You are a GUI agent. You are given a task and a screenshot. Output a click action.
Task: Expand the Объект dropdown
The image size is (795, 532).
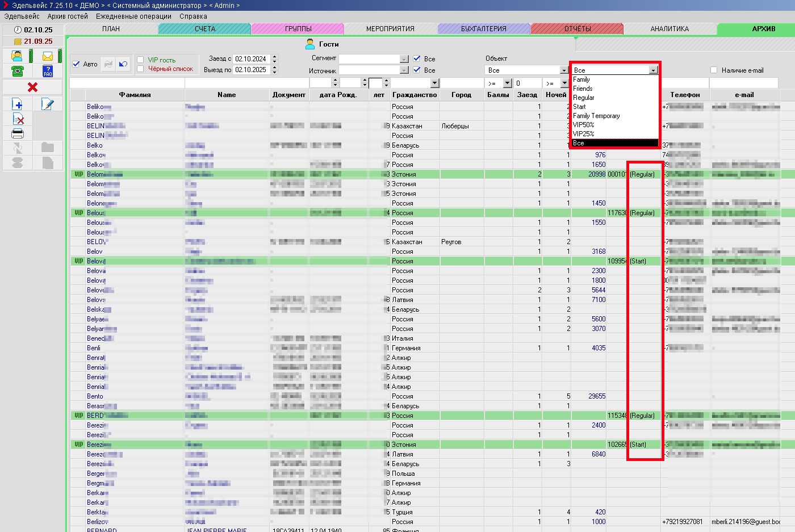coord(563,70)
